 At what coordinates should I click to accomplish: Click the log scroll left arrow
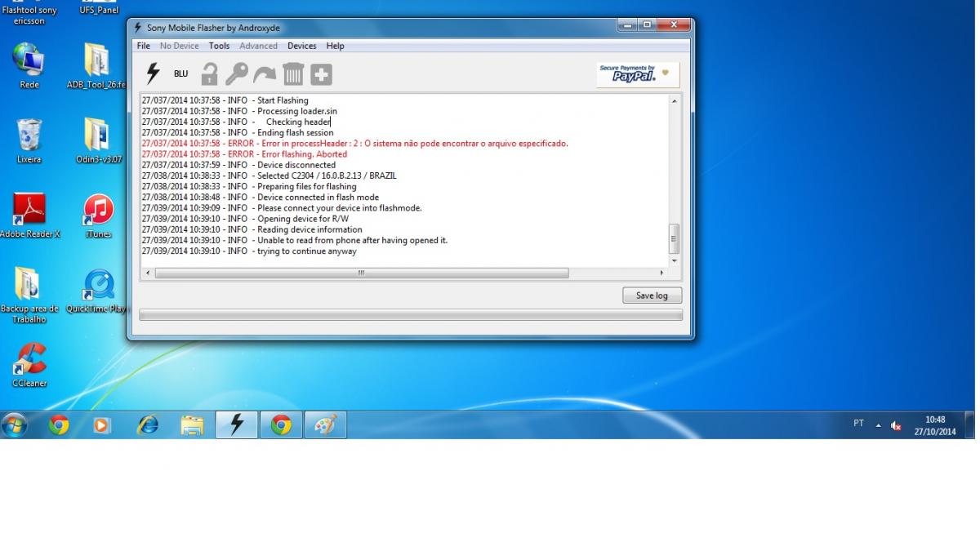tap(148, 273)
